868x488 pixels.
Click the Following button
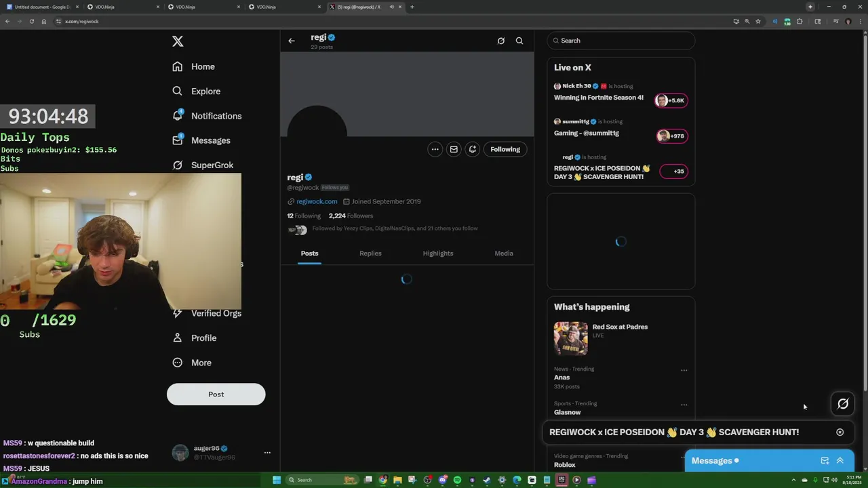(505, 149)
